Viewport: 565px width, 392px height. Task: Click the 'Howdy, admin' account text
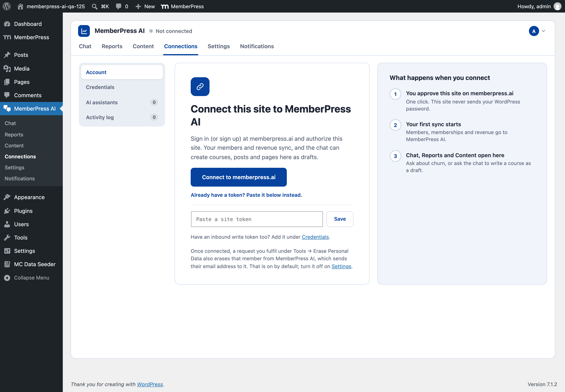[x=534, y=6]
